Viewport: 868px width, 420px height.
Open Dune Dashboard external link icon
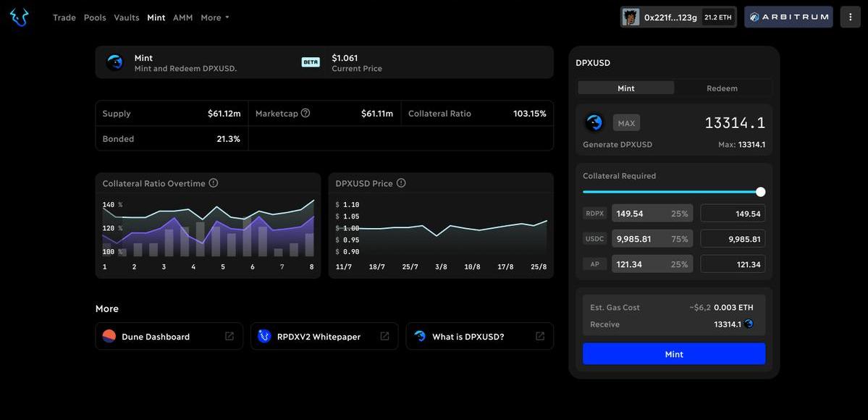(229, 336)
